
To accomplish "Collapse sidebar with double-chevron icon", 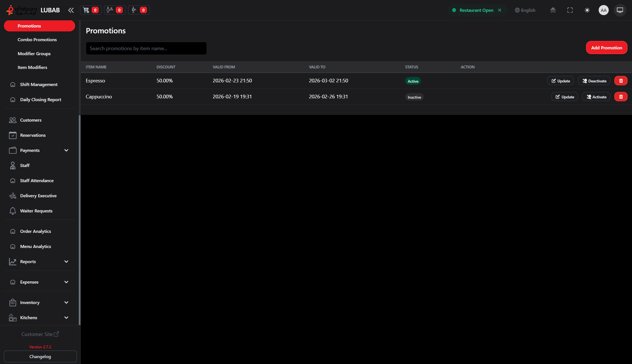I will coord(71,10).
